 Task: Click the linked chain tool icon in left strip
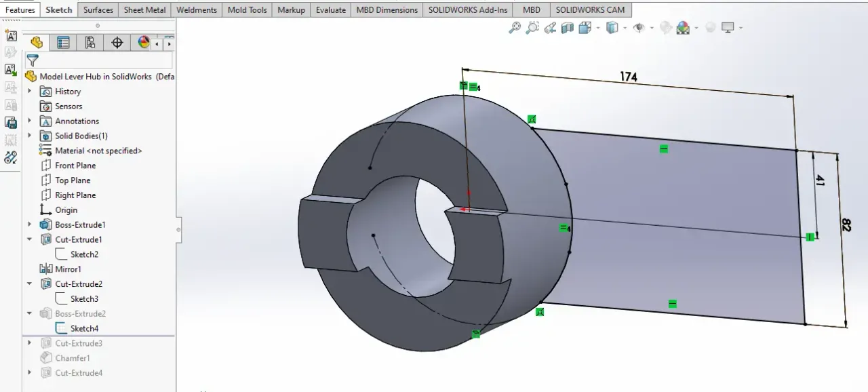(x=11, y=158)
